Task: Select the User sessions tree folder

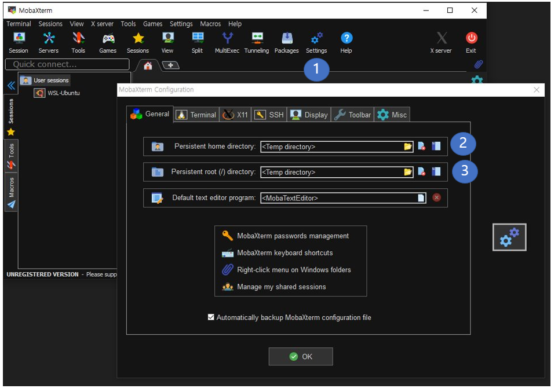Action: (x=45, y=80)
